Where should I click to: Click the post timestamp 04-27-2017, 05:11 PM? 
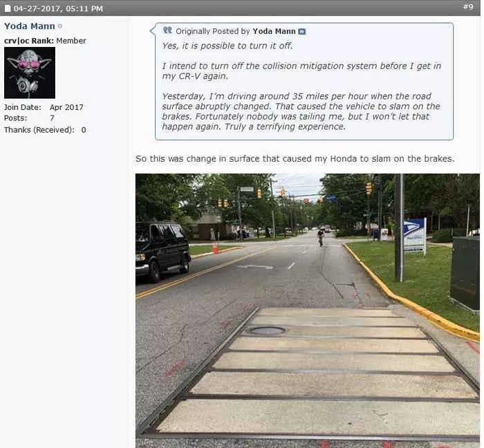58,8
